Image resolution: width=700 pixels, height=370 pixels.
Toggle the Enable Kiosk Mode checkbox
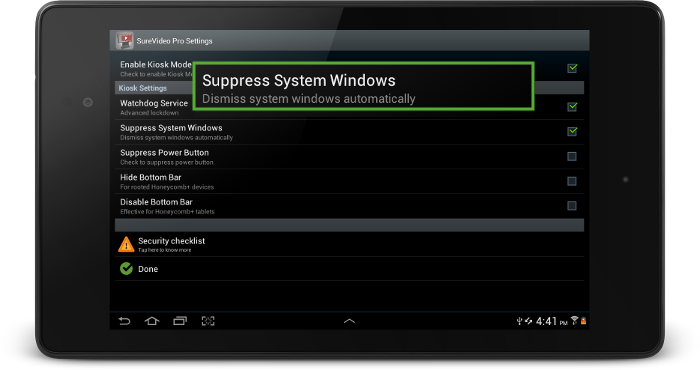click(572, 68)
